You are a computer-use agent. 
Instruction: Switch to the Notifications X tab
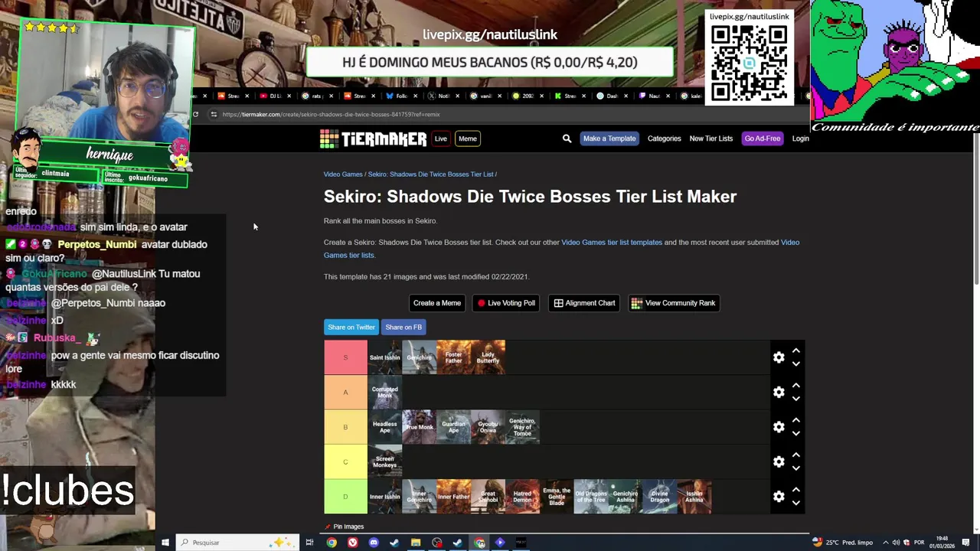click(x=443, y=96)
